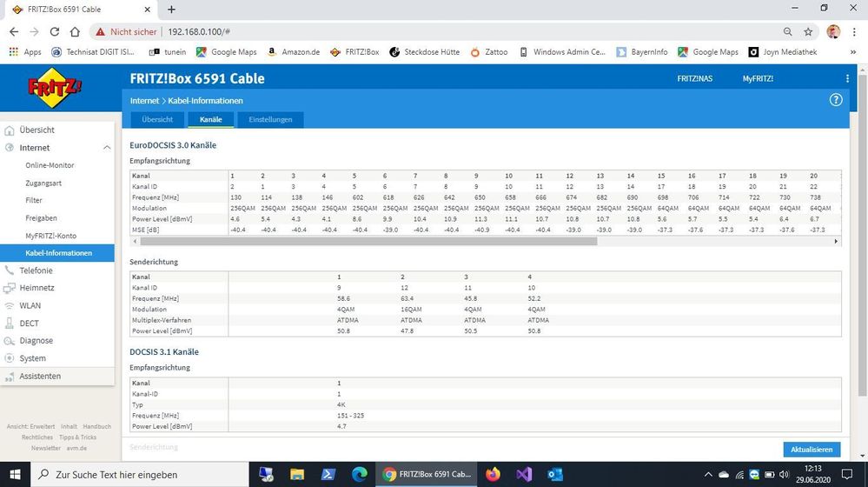The height and width of the screenshot is (487, 868).
Task: Open PowerShell from taskbar
Action: point(328,475)
